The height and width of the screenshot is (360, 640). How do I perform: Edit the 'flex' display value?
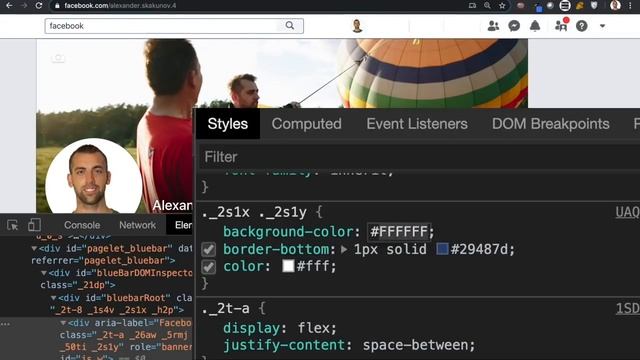tap(313, 328)
